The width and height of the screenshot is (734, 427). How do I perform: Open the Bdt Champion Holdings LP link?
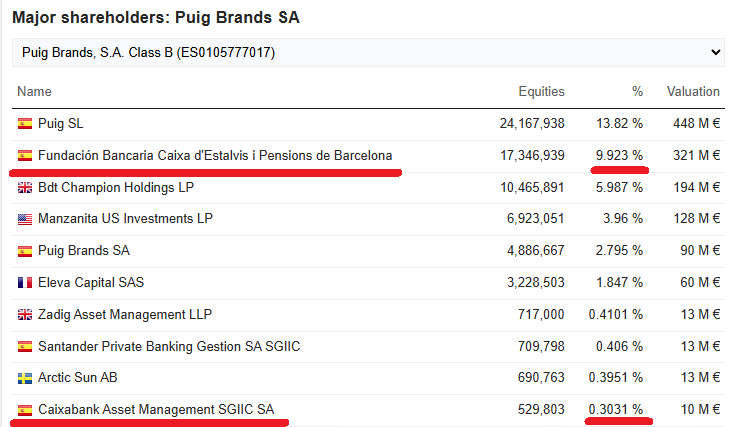[x=116, y=187]
